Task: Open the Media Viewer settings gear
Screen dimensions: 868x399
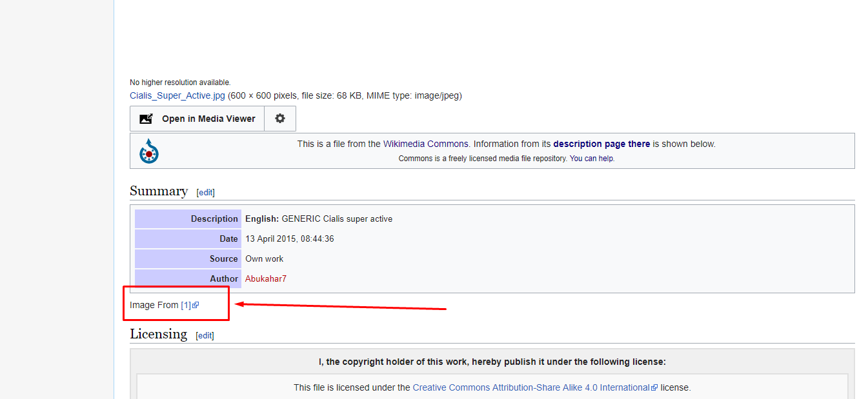Action: [279, 119]
